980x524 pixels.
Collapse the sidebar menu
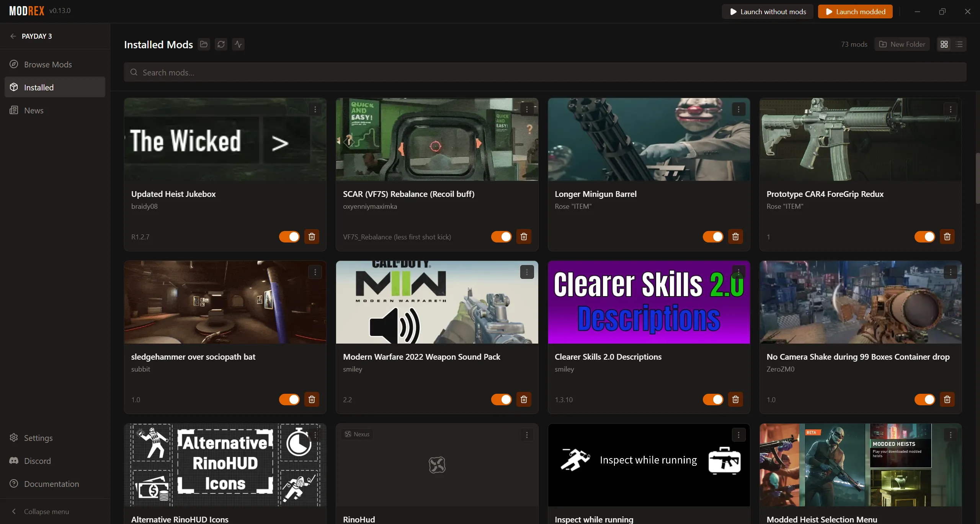(x=55, y=511)
